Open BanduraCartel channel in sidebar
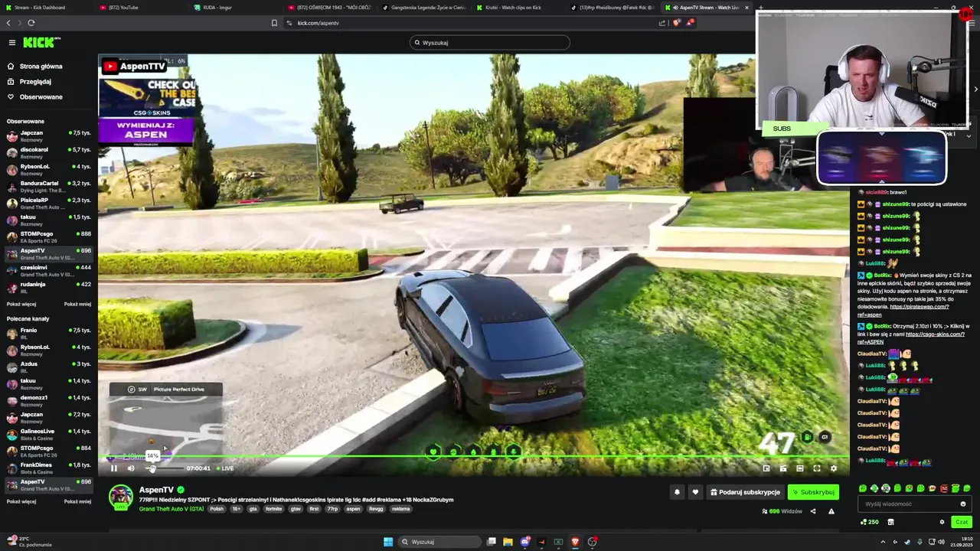Image resolution: width=980 pixels, height=551 pixels. pos(48,187)
